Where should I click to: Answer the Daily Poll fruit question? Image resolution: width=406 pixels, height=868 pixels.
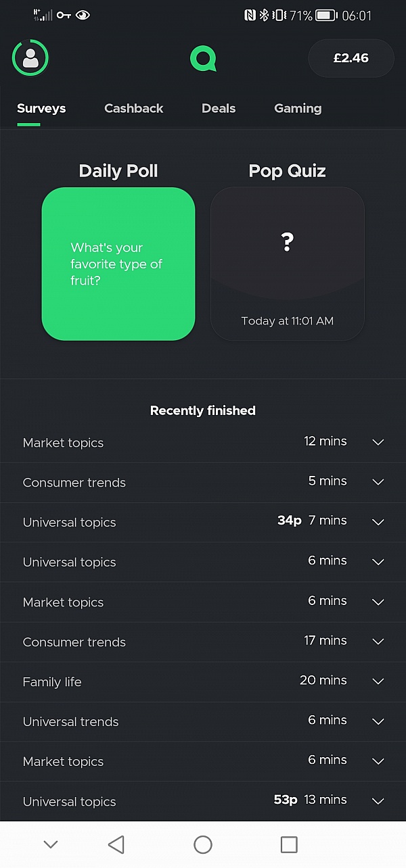[118, 264]
